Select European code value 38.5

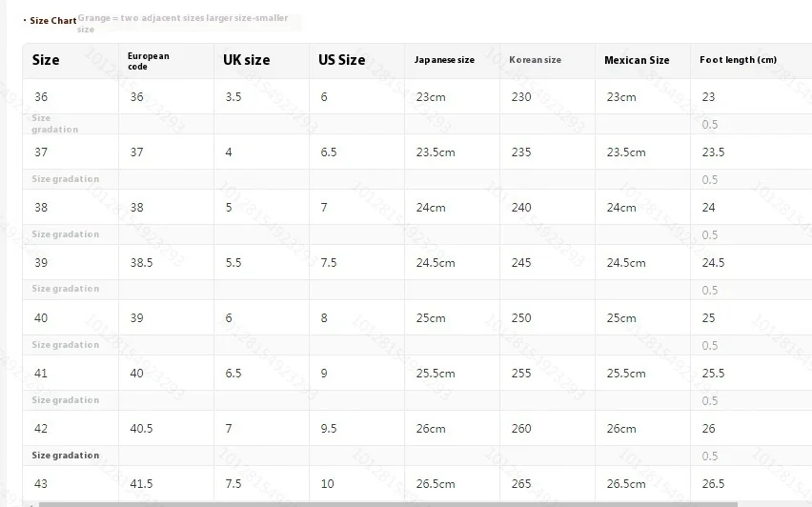[141, 262]
